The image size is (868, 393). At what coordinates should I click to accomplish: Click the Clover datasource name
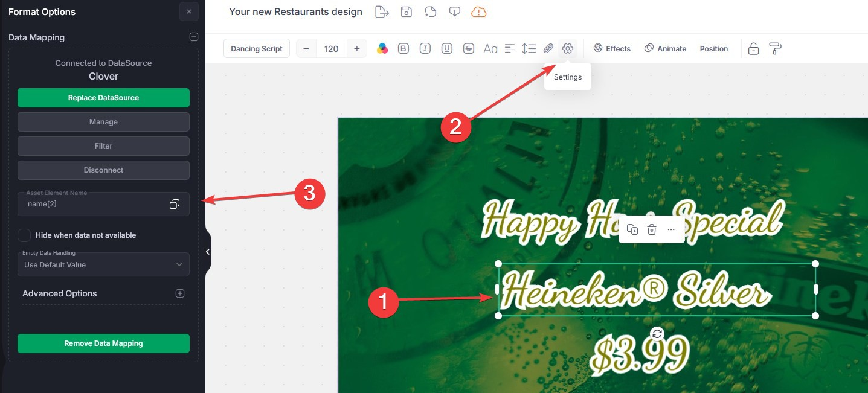pyautogui.click(x=103, y=76)
